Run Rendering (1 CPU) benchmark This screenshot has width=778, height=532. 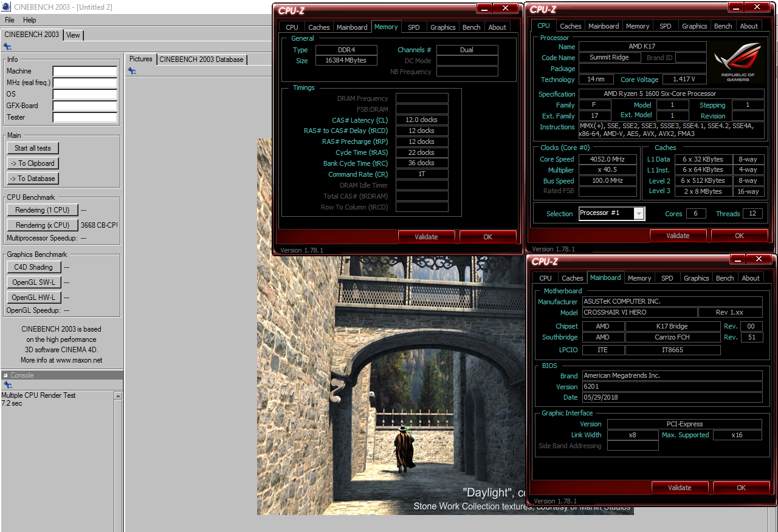coord(43,210)
